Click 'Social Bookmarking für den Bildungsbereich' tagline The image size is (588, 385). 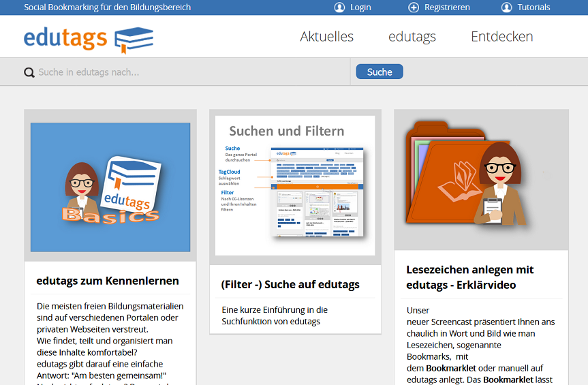coord(107,7)
